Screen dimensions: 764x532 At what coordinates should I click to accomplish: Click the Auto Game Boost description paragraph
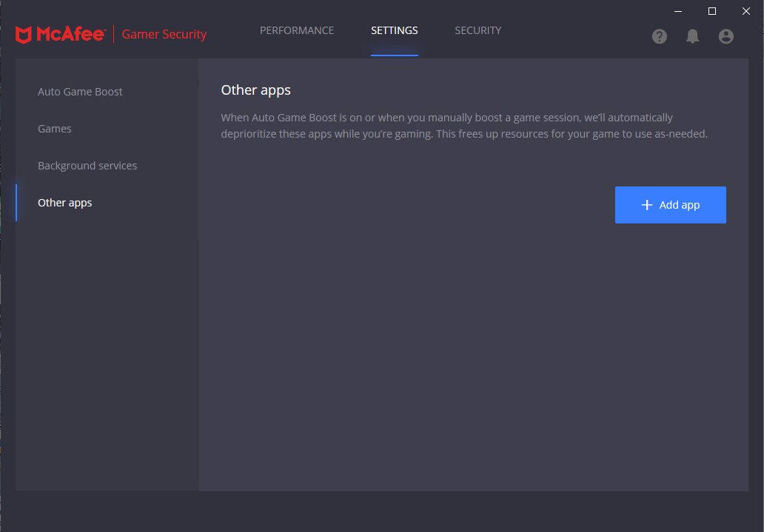(x=464, y=126)
